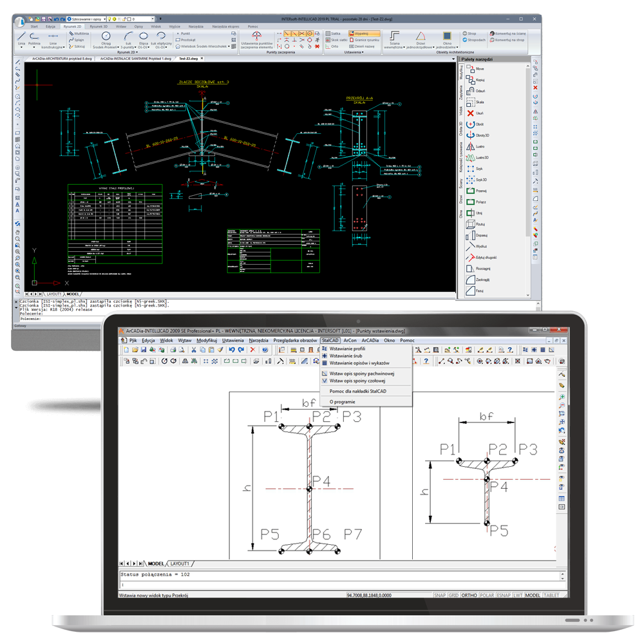The image size is (644, 644).
Task: Choose Wstaw opis spoiny pachwinowej entry
Action: [361, 374]
